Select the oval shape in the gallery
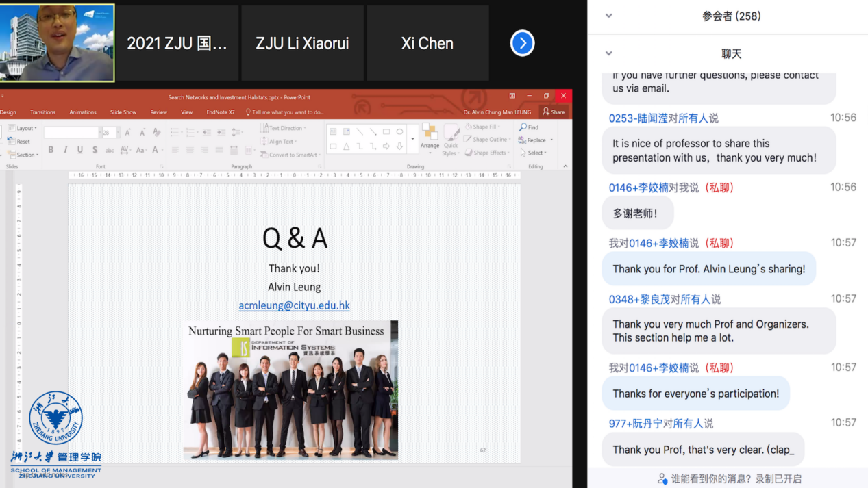 [x=399, y=132]
